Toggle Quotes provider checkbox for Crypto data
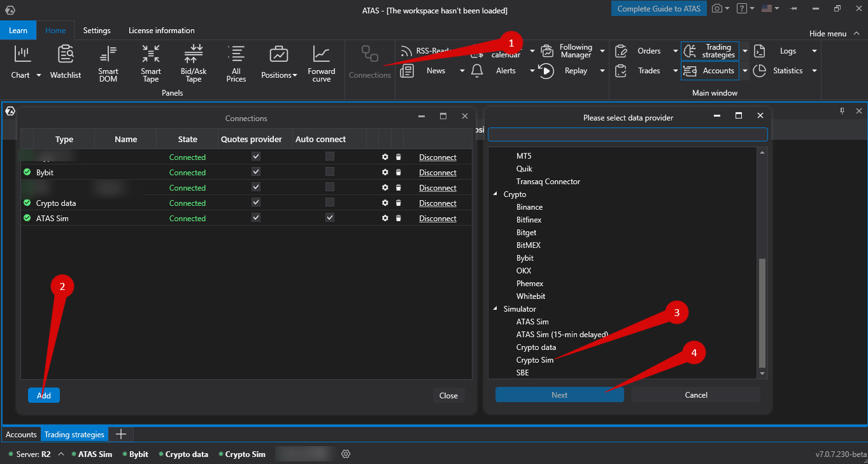868x464 pixels. 256,203
